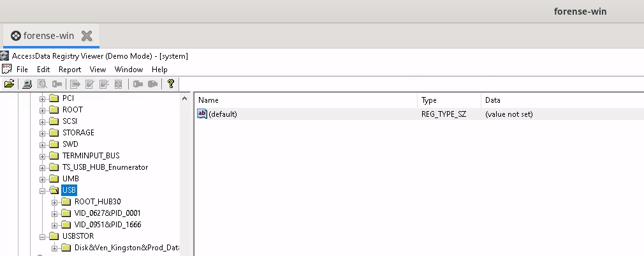Sort by the Type column header

click(x=450, y=100)
